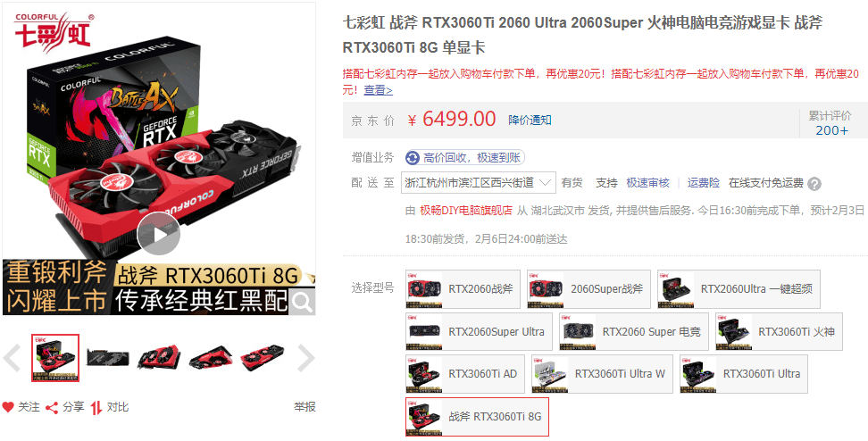Click the 降价通知 price alert link
This screenshot has height=441, width=868.
tap(530, 121)
